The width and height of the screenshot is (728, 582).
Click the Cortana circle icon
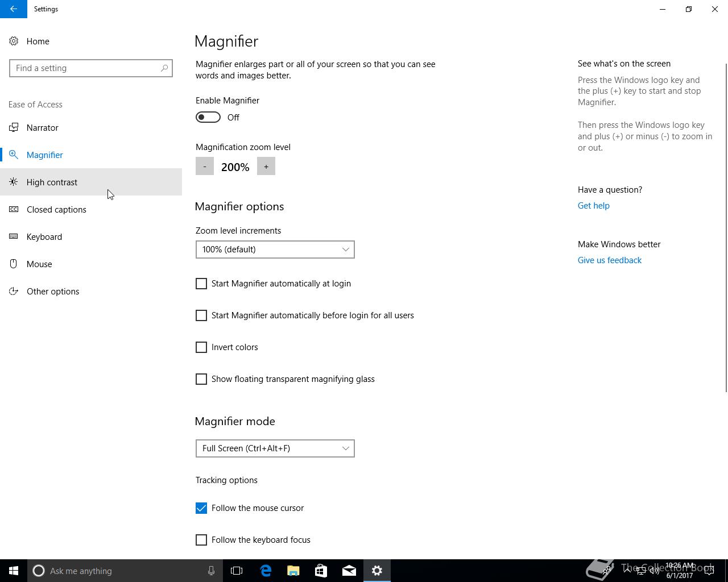[39, 571]
